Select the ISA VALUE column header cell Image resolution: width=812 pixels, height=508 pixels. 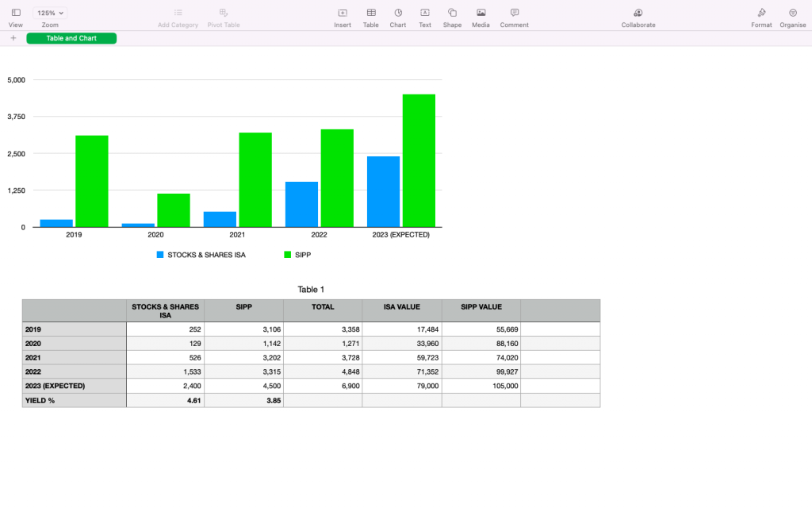coord(402,307)
